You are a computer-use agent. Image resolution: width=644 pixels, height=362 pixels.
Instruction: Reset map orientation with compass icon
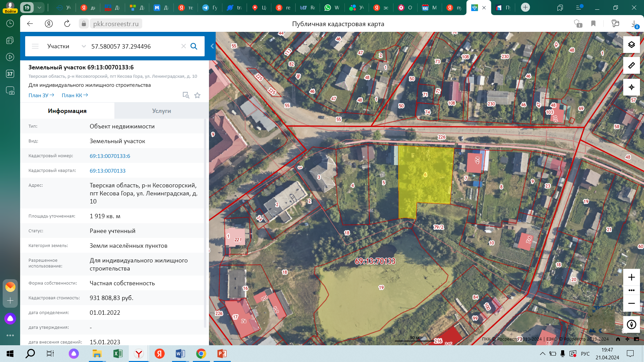[631, 324]
